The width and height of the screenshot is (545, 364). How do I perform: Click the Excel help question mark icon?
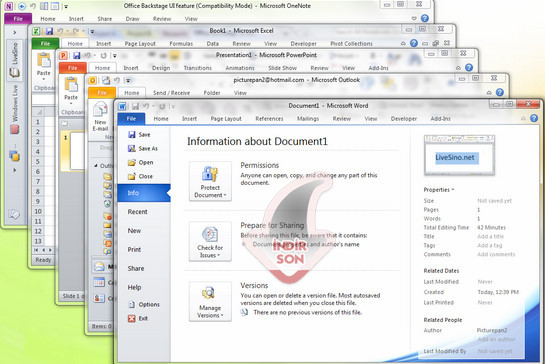414,43
